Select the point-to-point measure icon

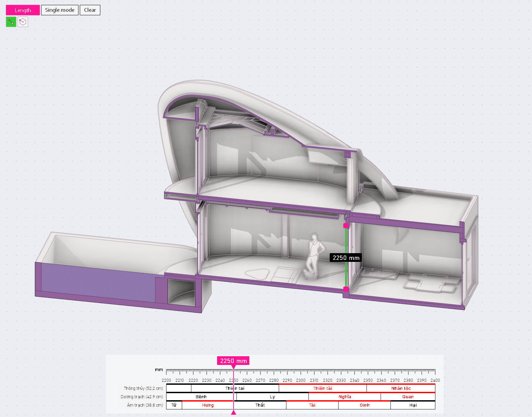(x=11, y=22)
